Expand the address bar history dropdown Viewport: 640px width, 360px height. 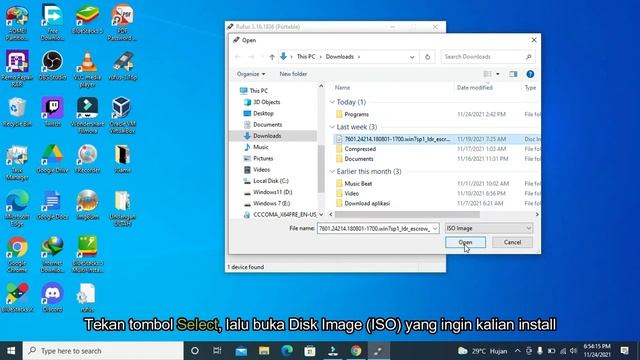point(412,57)
